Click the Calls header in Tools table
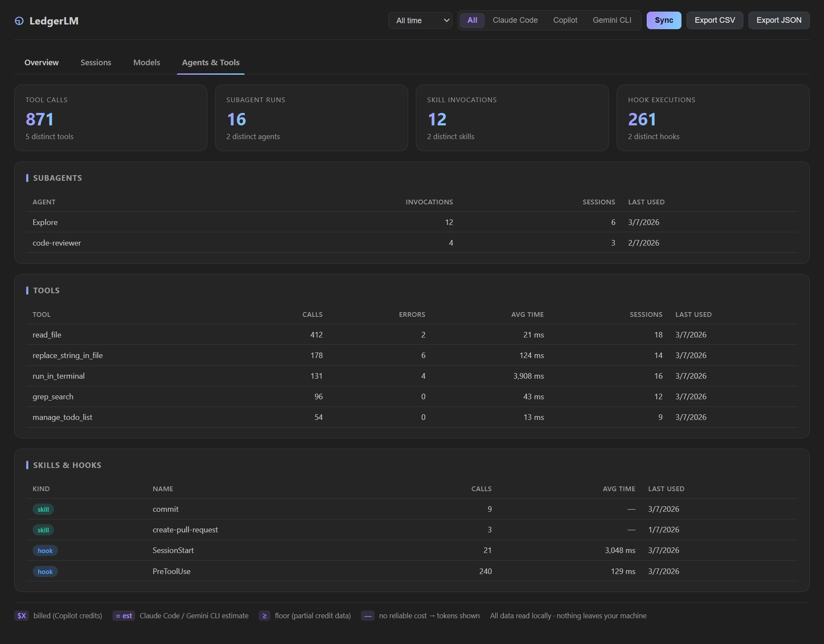 click(x=312, y=315)
